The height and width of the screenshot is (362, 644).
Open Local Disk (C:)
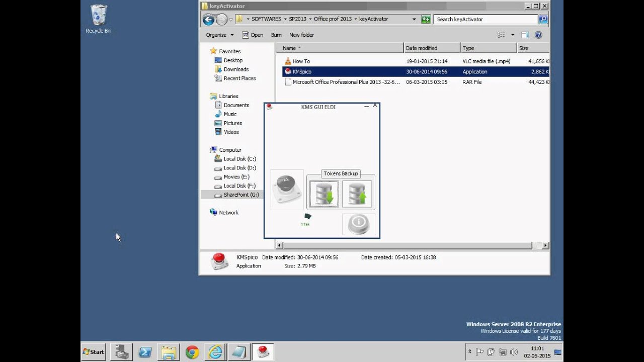pyautogui.click(x=239, y=159)
